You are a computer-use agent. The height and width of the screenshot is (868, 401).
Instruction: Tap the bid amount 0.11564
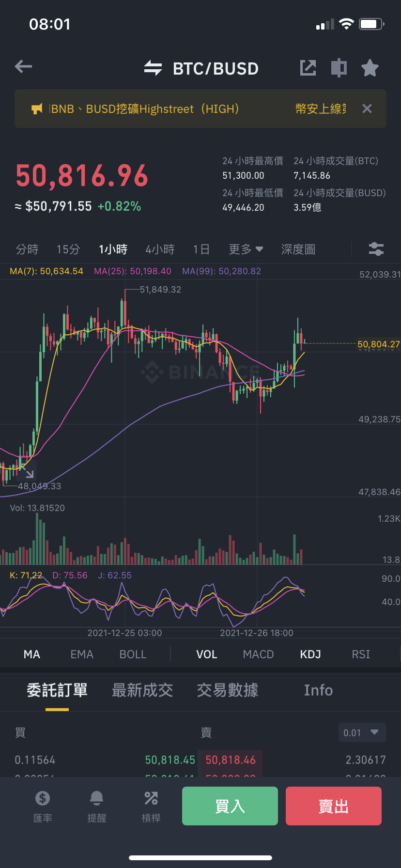[x=35, y=760]
